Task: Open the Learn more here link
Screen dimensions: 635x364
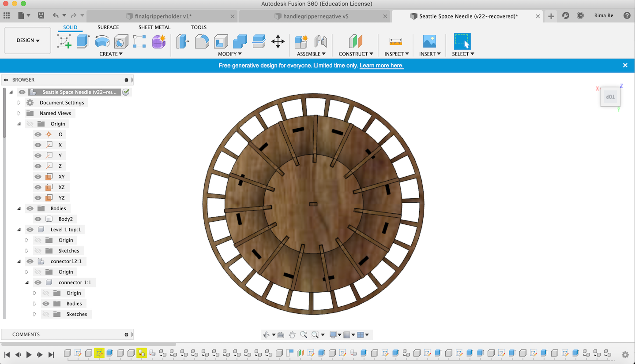Action: [x=381, y=66]
